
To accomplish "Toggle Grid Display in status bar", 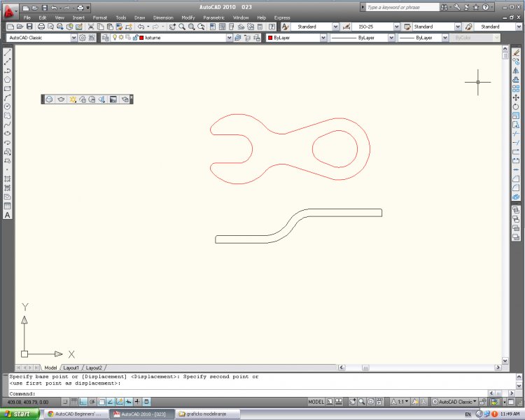I will click(74, 402).
